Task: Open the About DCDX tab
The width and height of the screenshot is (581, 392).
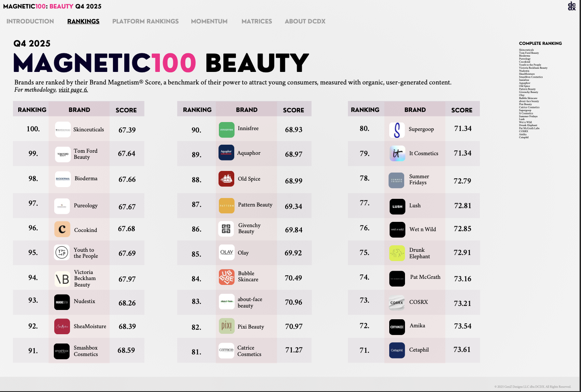Action: (x=305, y=21)
